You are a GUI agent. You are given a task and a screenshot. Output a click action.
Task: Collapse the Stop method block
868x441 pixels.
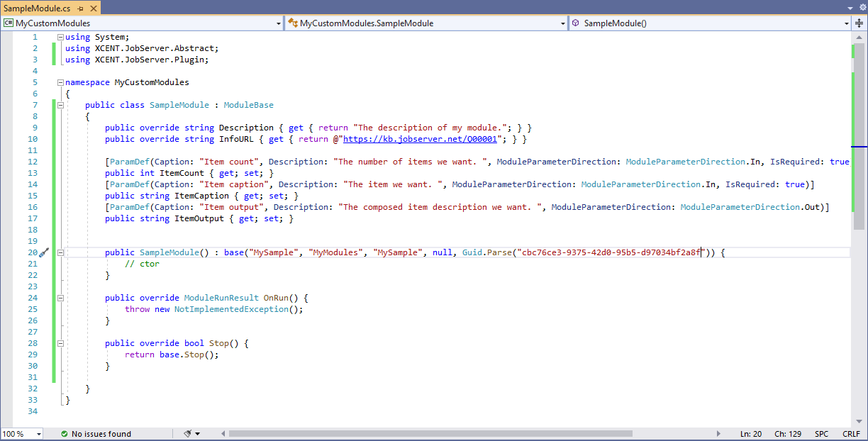click(60, 343)
